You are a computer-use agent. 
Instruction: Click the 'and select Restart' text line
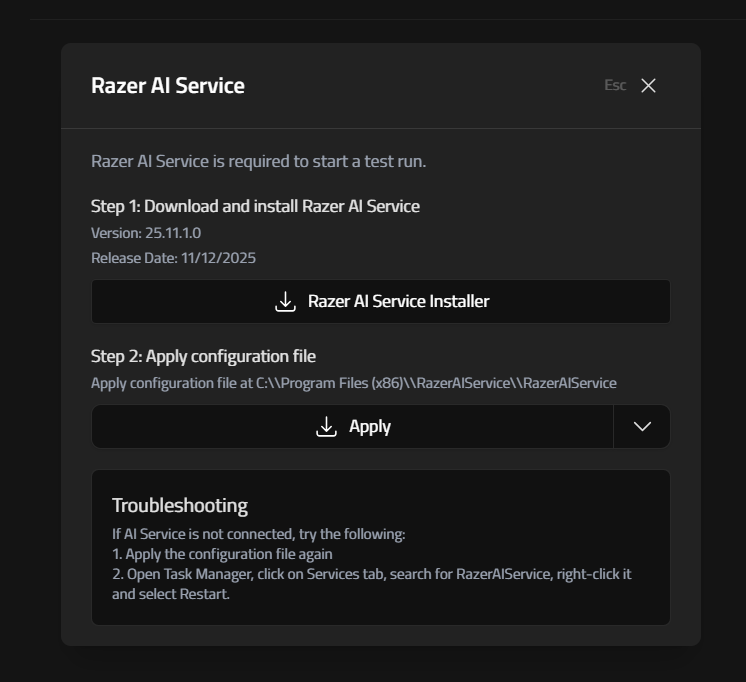[x=171, y=594]
